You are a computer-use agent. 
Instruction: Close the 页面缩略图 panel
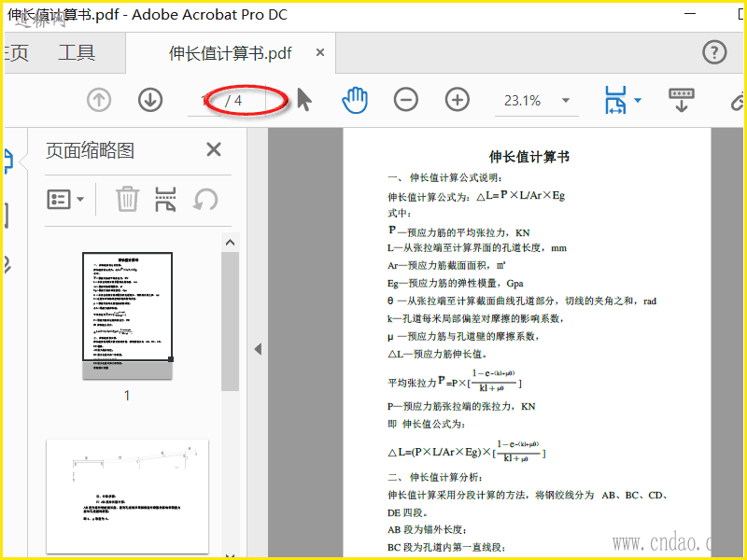coord(214,150)
